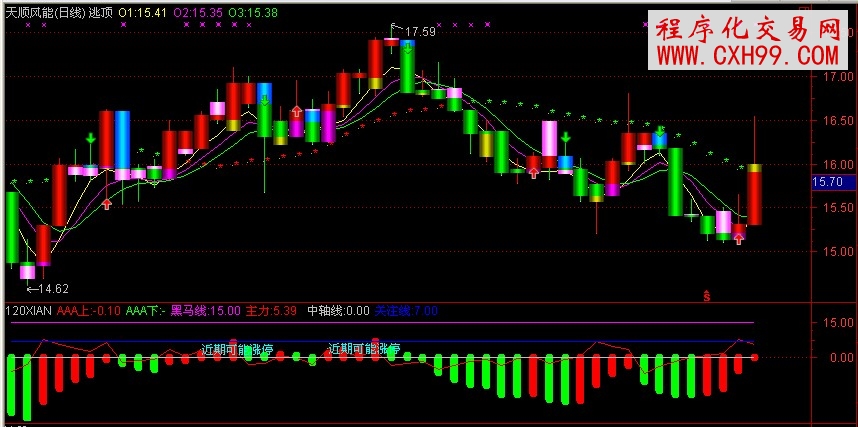Select the 逃顶 indicator name
This screenshot has width=858, height=427.
click(100, 12)
